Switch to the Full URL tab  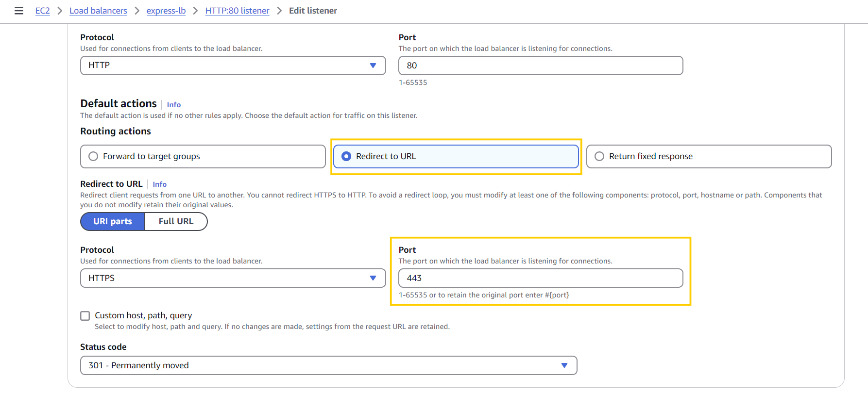(x=176, y=221)
